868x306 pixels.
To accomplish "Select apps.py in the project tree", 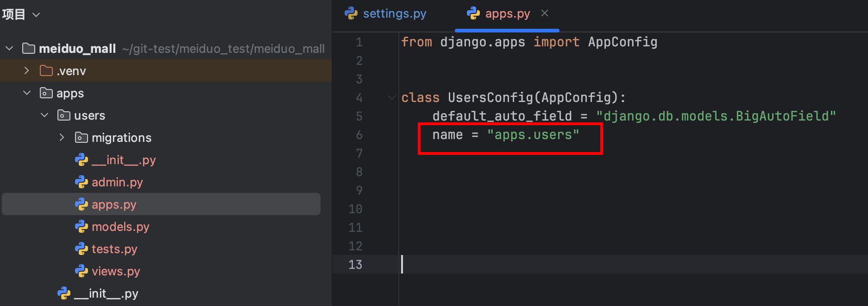I will 114,204.
